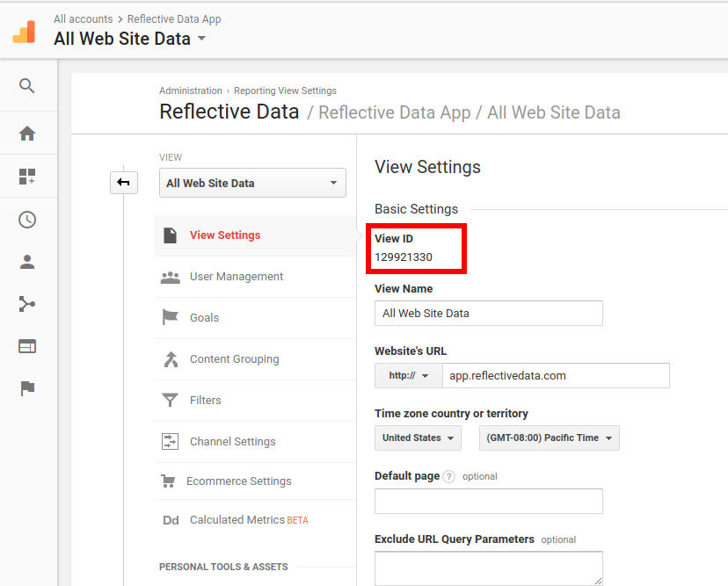The image size is (728, 586).
Task: Click the Website's URL text field
Action: (556, 375)
